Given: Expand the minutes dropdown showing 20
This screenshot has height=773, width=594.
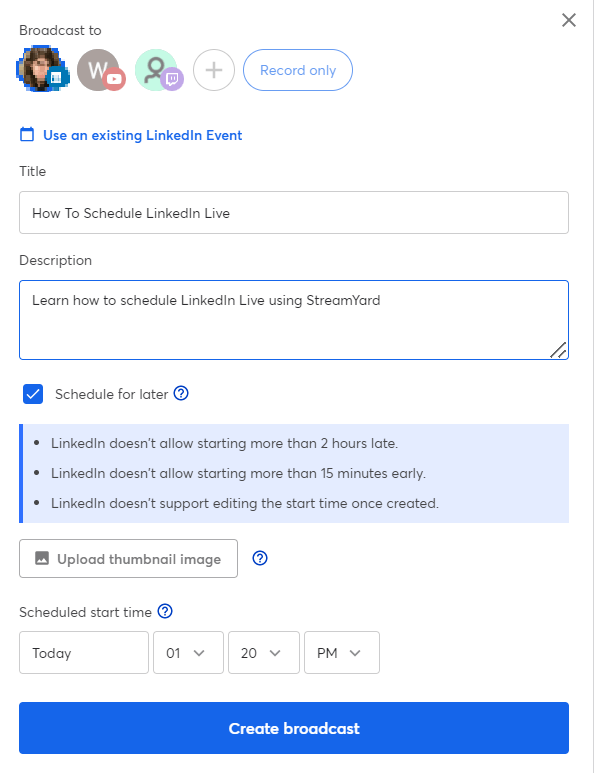Looking at the screenshot, I should [x=264, y=653].
